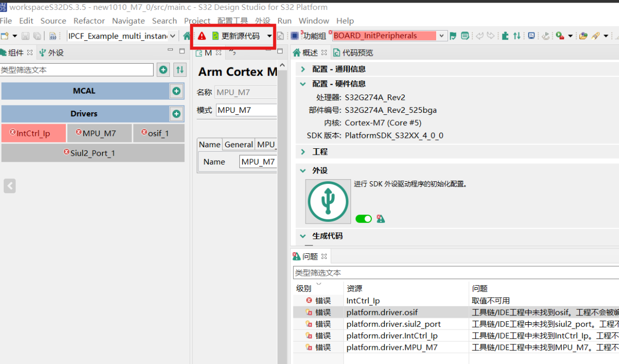619x364 pixels.
Task: Click the green add component plus icon
Action: [163, 70]
